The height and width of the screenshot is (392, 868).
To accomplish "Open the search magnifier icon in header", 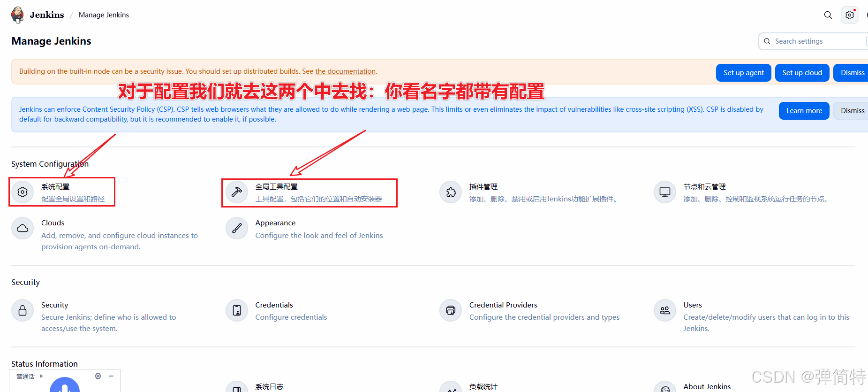I will point(828,15).
